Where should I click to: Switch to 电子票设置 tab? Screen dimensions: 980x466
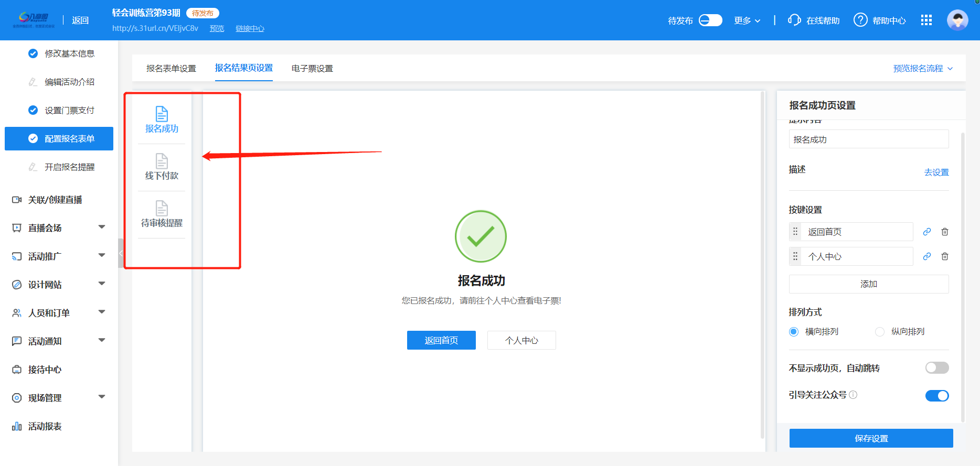tap(312, 69)
